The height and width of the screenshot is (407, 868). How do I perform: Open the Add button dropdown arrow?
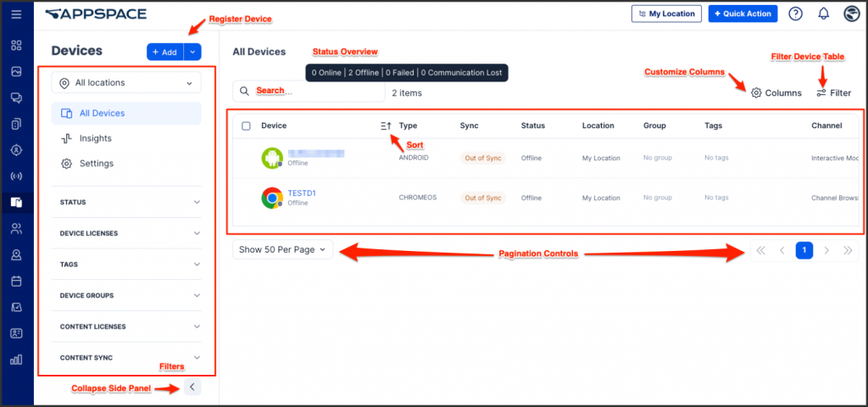192,52
